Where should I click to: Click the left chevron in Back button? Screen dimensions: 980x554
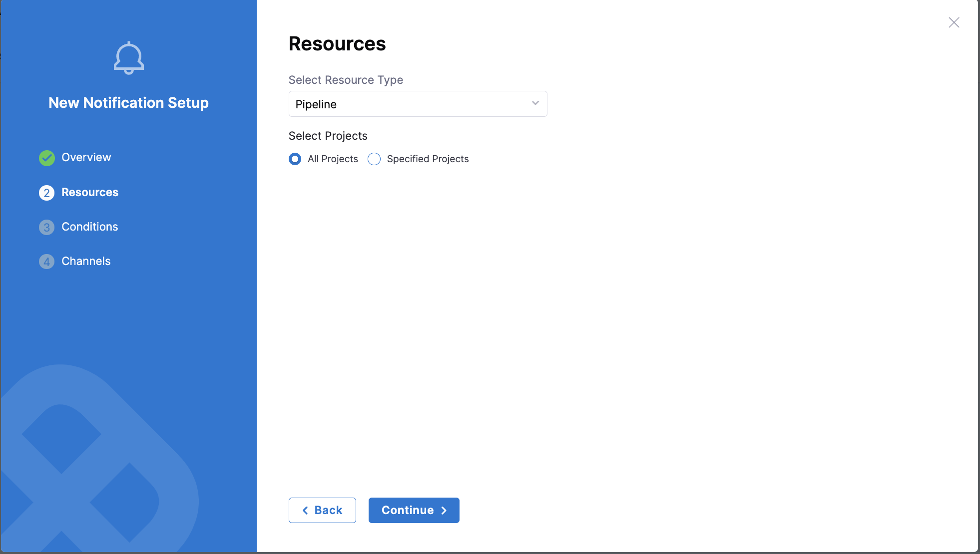pos(305,511)
